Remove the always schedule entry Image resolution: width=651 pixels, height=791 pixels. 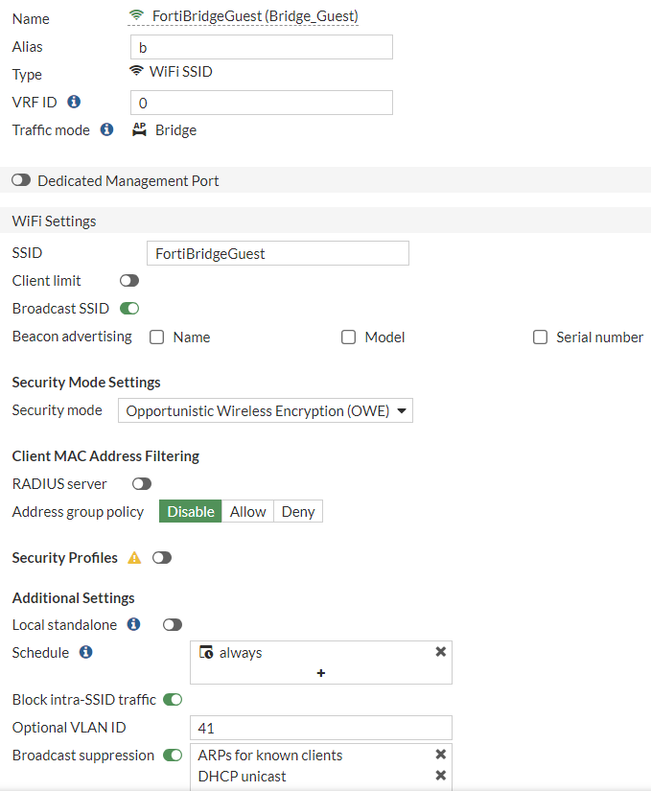point(440,652)
